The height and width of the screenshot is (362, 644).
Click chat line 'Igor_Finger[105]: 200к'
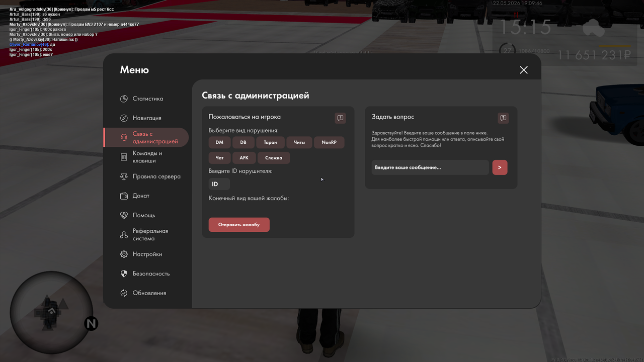click(x=31, y=49)
